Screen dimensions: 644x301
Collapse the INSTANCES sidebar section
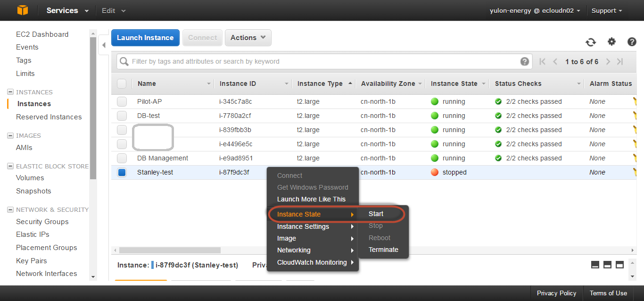(10, 92)
